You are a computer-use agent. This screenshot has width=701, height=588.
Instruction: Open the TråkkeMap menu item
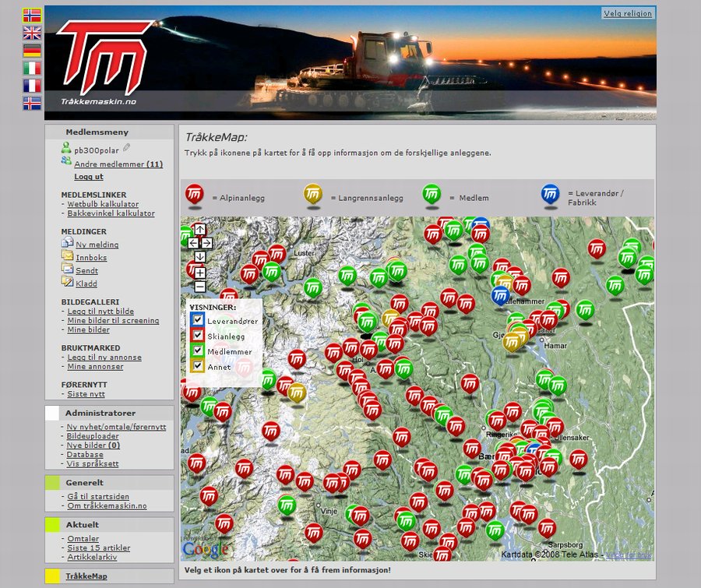click(86, 576)
